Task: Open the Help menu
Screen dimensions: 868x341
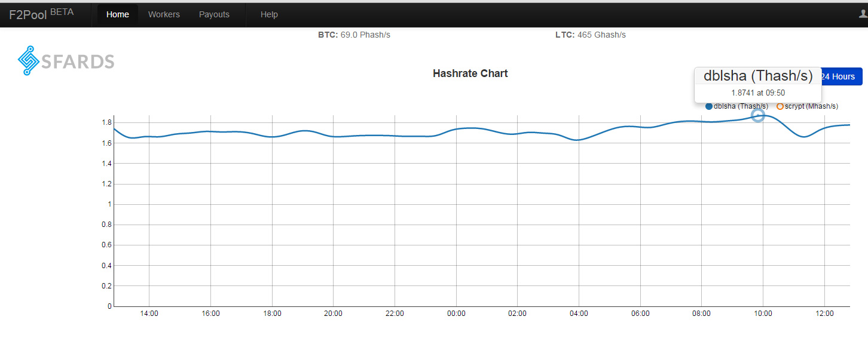Action: (269, 14)
